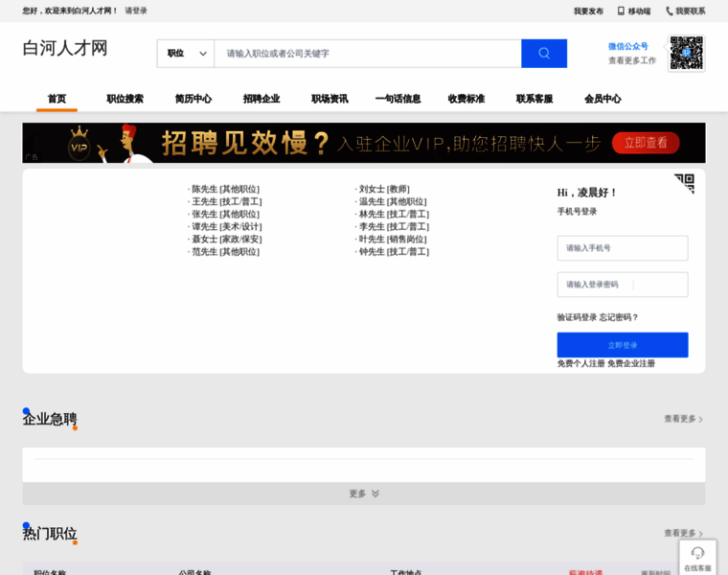Click the 忘记密码 link
Viewport: 728px width, 575px height.
619,317
